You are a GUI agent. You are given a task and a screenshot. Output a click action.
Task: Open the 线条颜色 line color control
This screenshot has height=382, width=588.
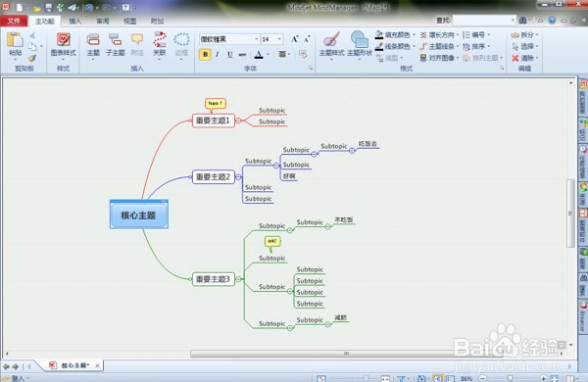click(396, 46)
